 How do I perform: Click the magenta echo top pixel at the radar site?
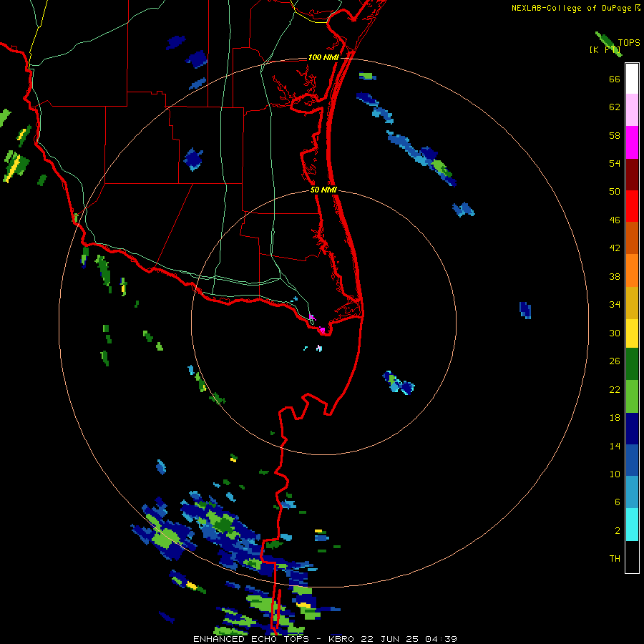point(323,330)
